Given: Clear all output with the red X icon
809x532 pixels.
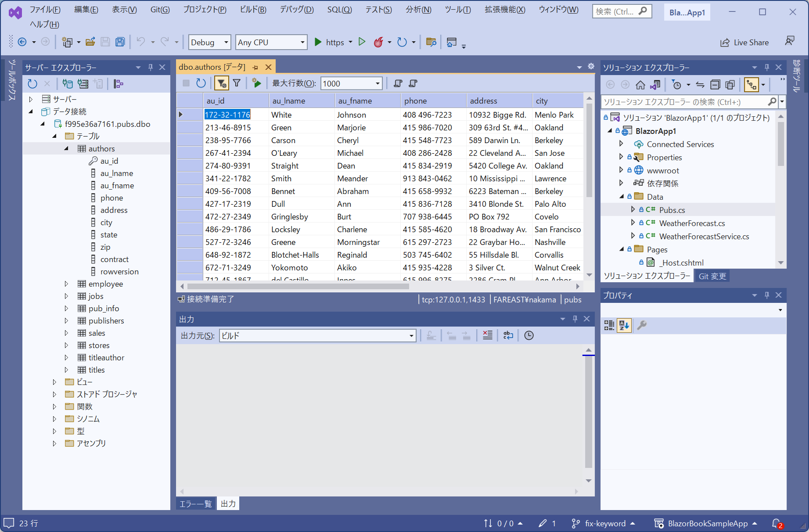Looking at the screenshot, I should [488, 335].
